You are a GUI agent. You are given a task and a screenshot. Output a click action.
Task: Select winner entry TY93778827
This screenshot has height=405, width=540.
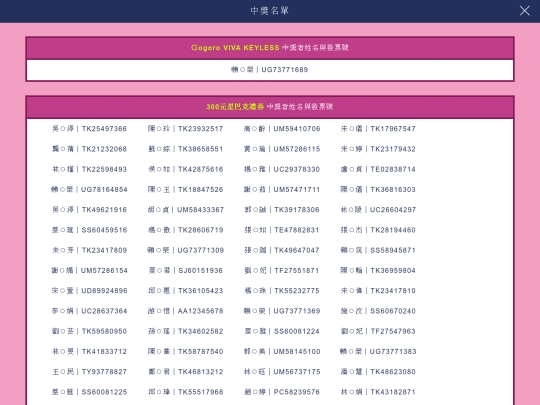tap(90, 372)
